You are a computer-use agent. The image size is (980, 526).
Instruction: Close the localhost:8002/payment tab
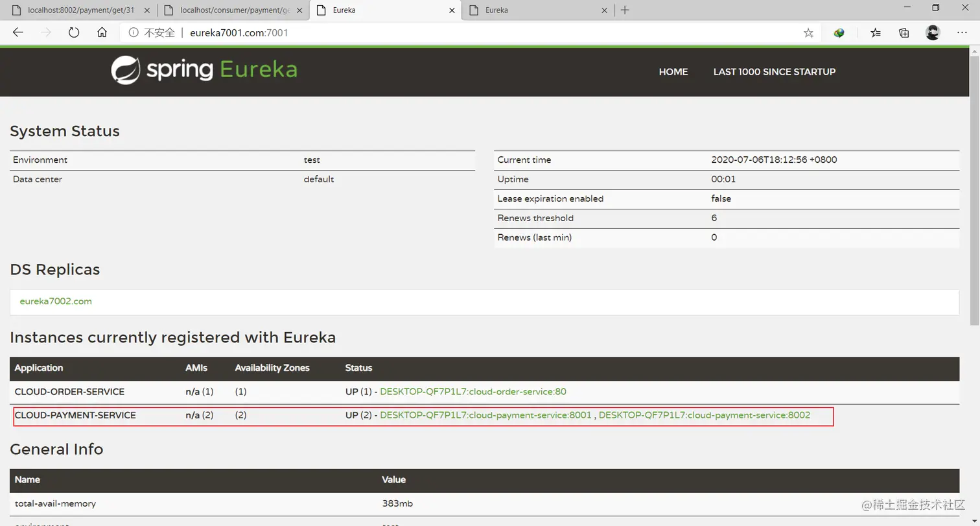(146, 10)
